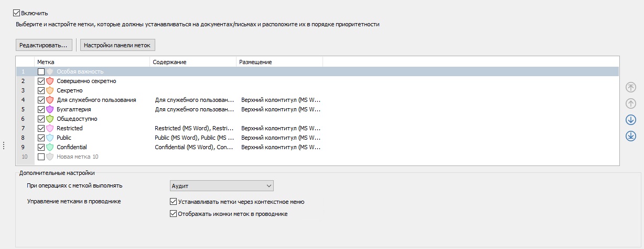Uncheck Отображать иконки меток в проводнике
644x249 pixels.
click(x=174, y=214)
